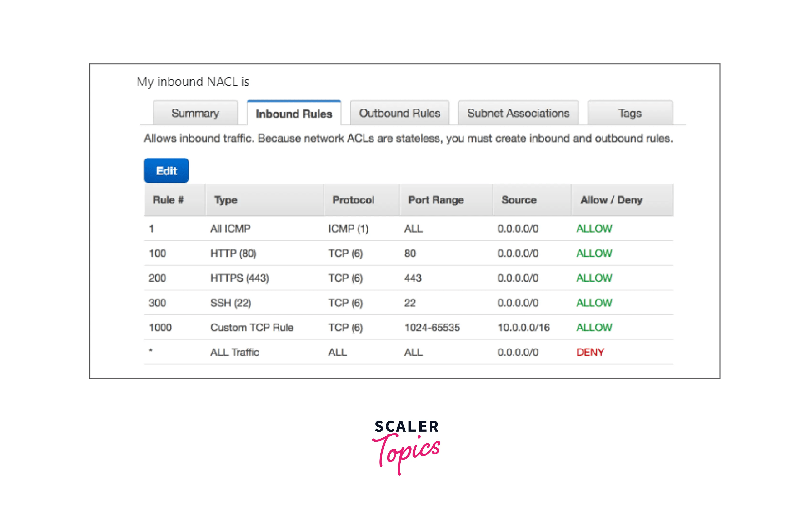This screenshot has height=519, width=812.
Task: Click the SSH (22) rule entry
Action: tap(230, 303)
